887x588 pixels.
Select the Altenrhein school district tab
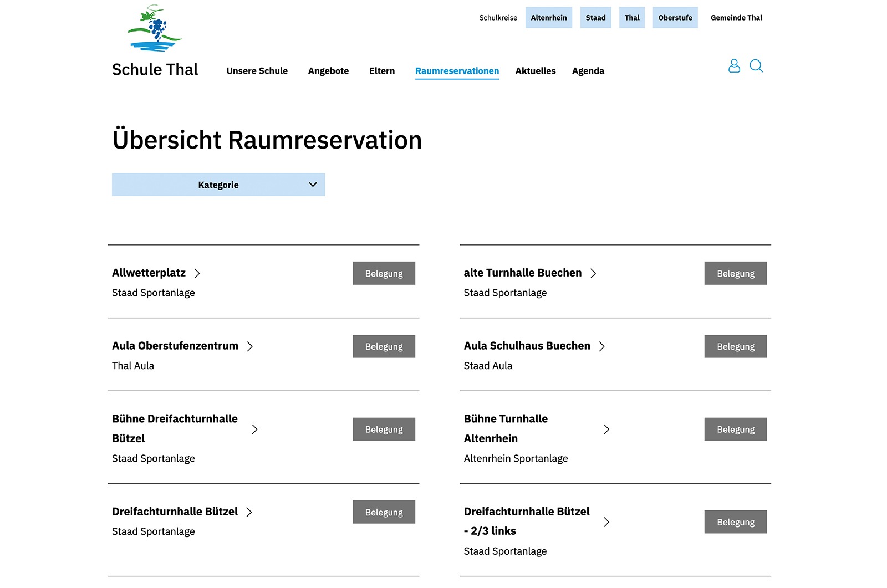point(548,17)
